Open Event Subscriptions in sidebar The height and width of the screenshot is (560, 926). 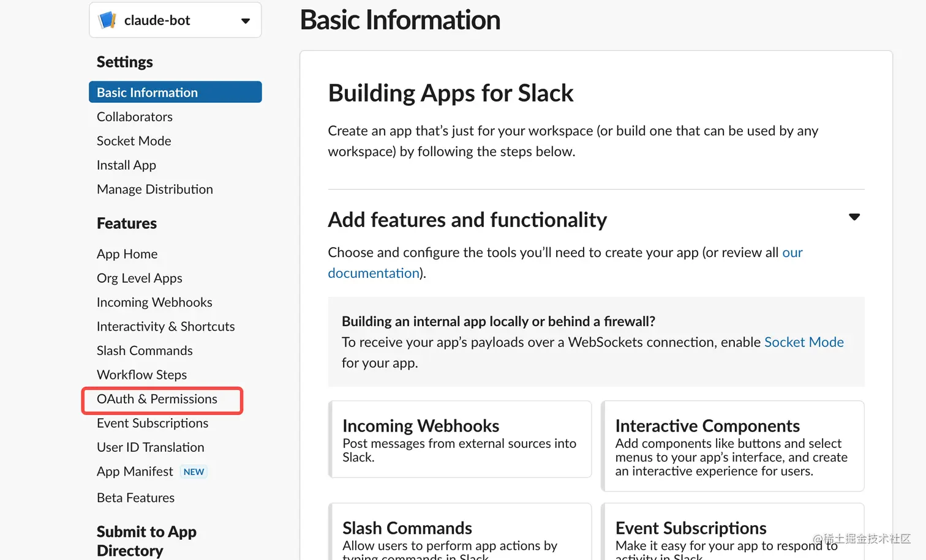(x=152, y=424)
